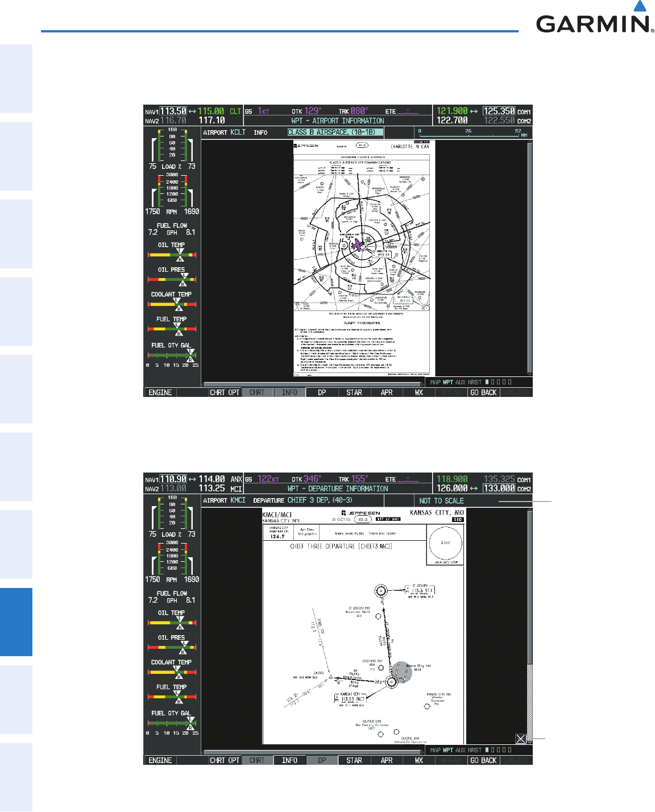This screenshot has width=655, height=812.
Task: Open CHRT OPT softkey on KCLT display
Action: (x=225, y=392)
